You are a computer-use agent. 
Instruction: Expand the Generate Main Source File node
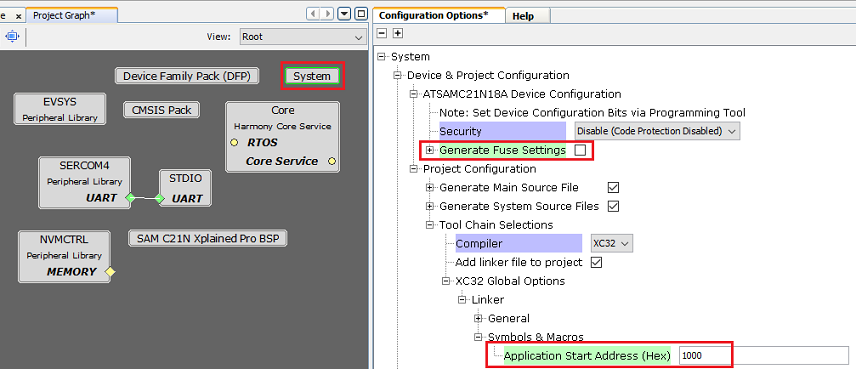point(430,188)
